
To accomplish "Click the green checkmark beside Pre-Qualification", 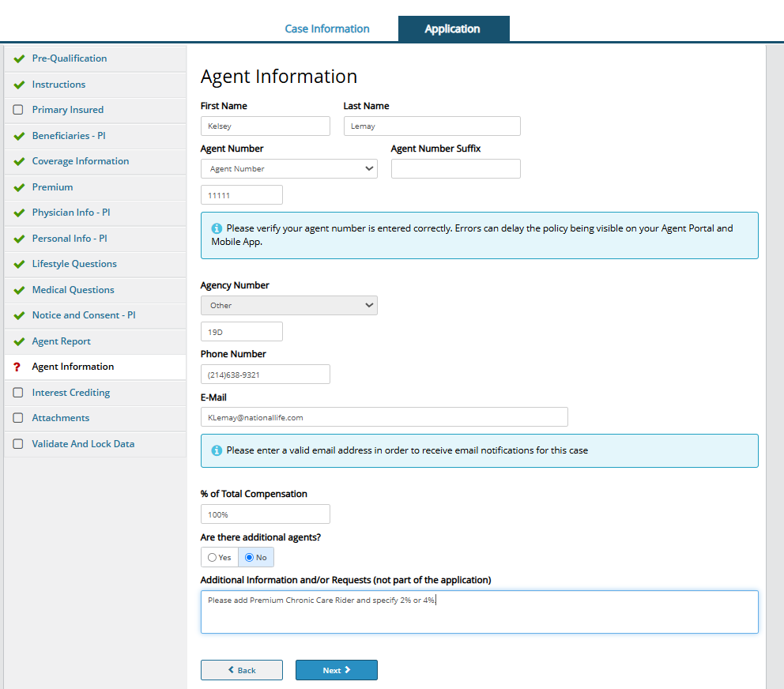I will [x=19, y=58].
